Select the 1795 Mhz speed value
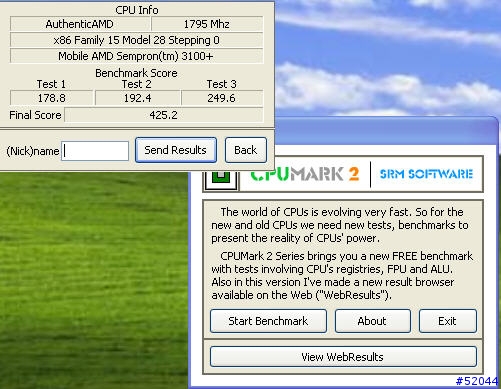 (x=207, y=24)
